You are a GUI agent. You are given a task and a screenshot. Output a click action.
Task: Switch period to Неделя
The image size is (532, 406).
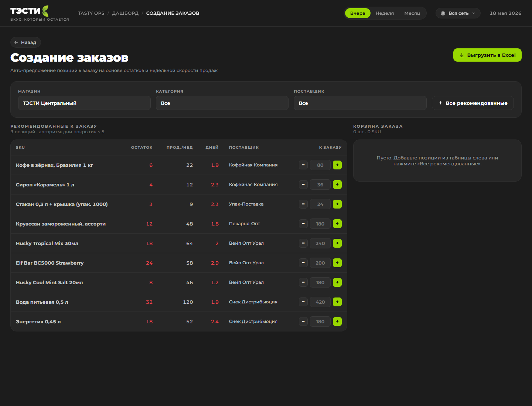[x=385, y=13]
